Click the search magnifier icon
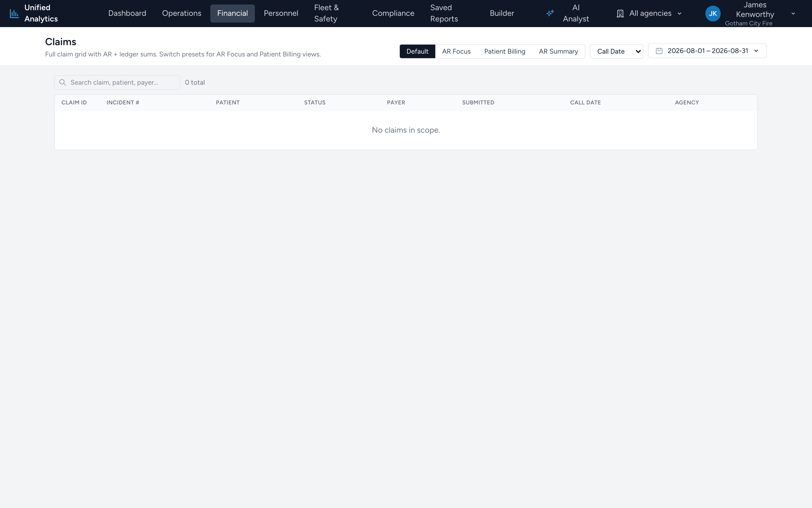 (x=62, y=82)
